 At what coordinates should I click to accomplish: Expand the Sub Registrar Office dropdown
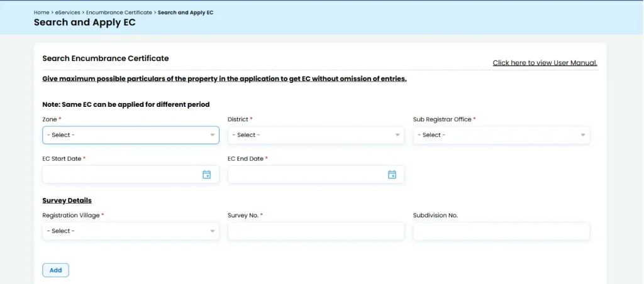pyautogui.click(x=501, y=135)
